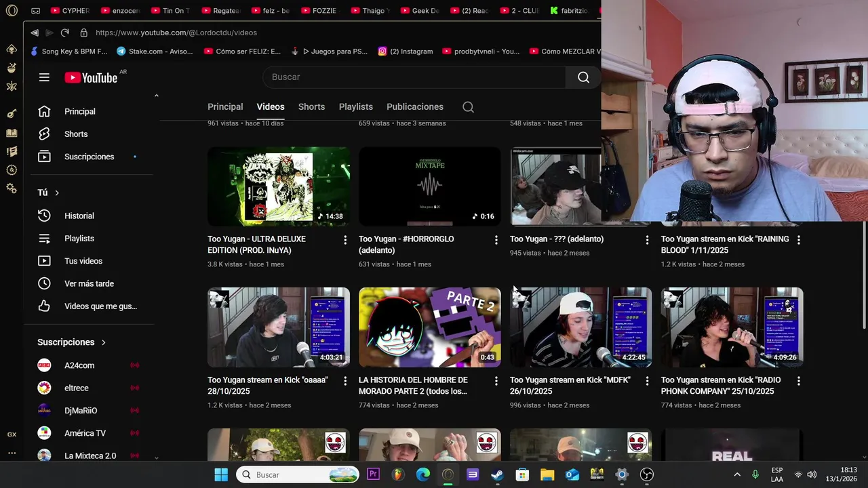868x488 pixels.
Task: Open the Publicaciones channel tab
Action: coord(415,107)
